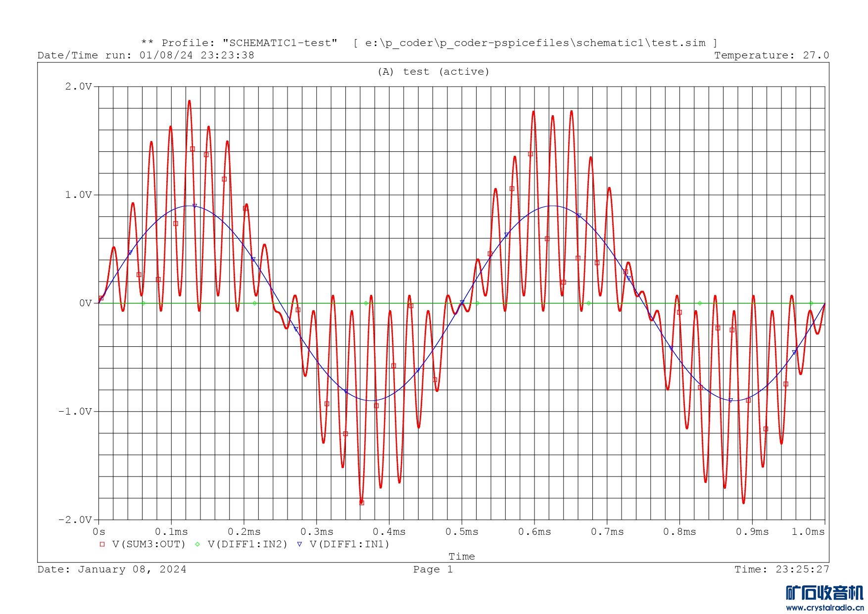Click the 2.0V y-axis label

click(79, 87)
